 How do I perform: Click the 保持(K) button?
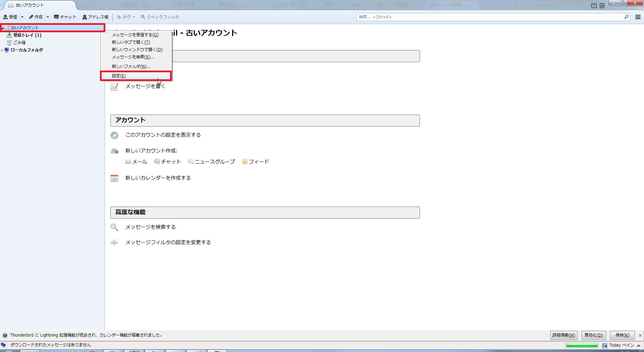tap(622, 335)
